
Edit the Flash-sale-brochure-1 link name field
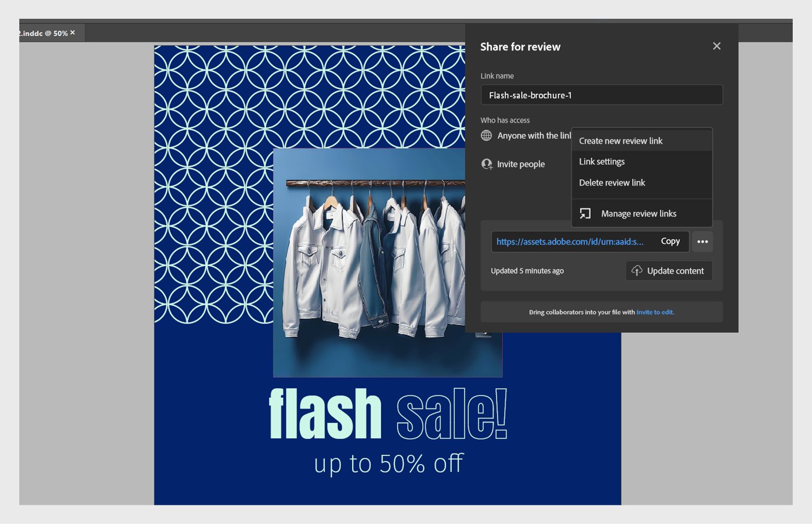point(602,95)
